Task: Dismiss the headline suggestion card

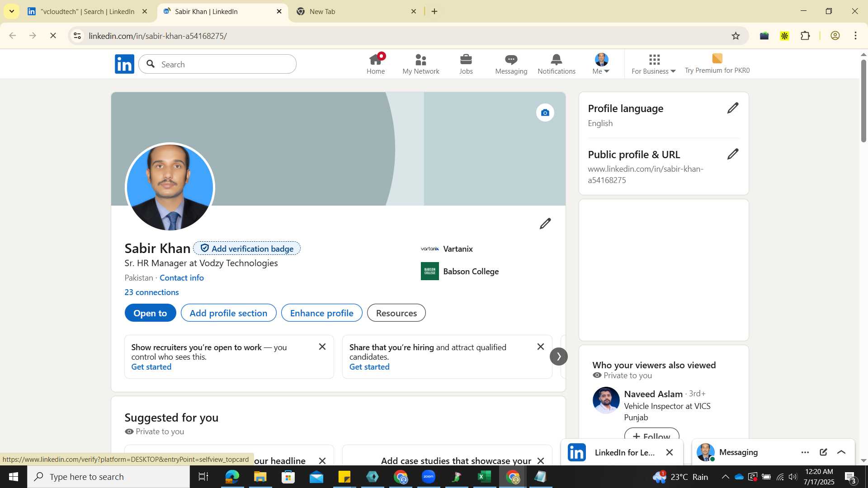Action: [322, 460]
